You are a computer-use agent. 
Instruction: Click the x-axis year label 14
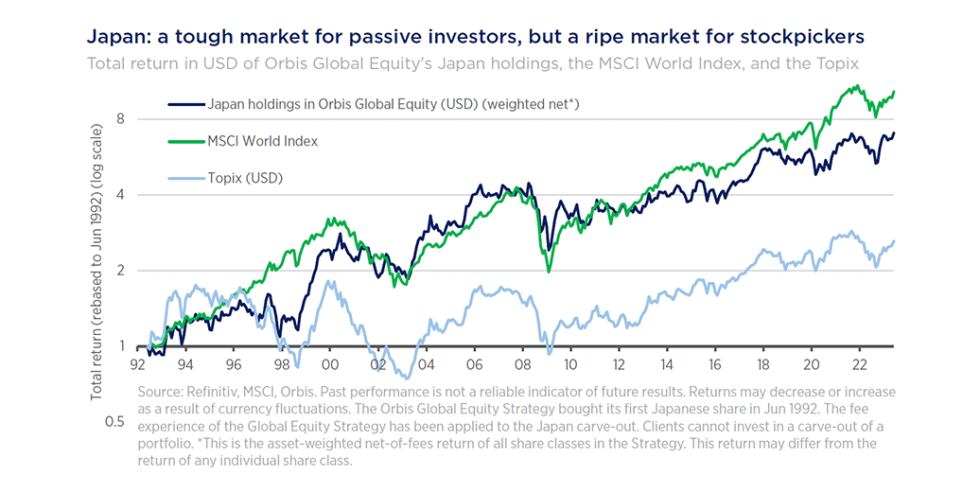[667, 364]
